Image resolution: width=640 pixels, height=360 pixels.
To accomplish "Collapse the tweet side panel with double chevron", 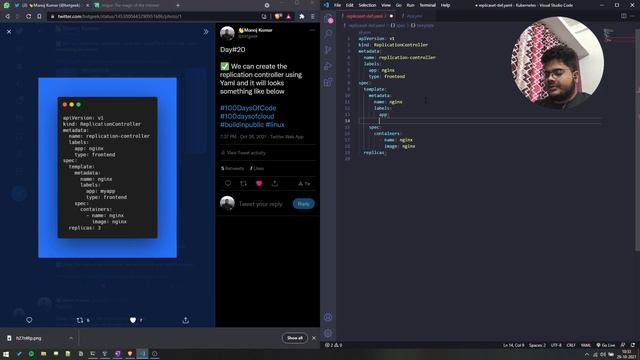I will tap(206, 31).
